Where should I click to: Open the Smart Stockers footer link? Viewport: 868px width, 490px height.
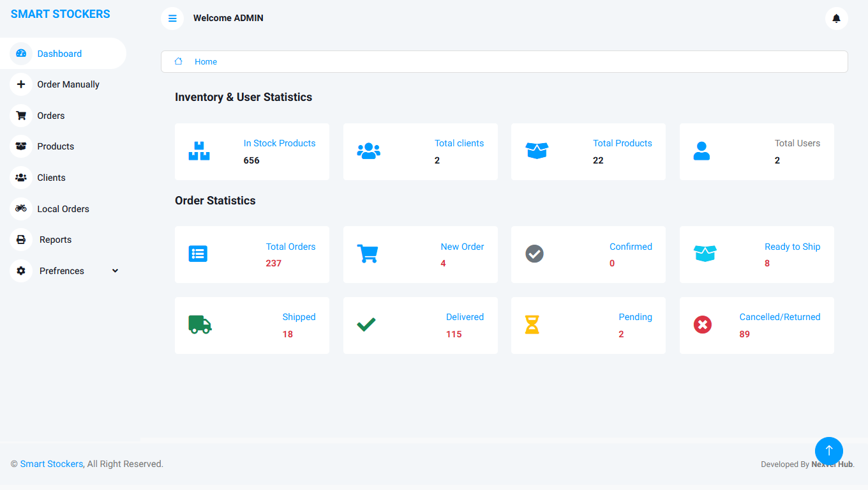click(51, 464)
